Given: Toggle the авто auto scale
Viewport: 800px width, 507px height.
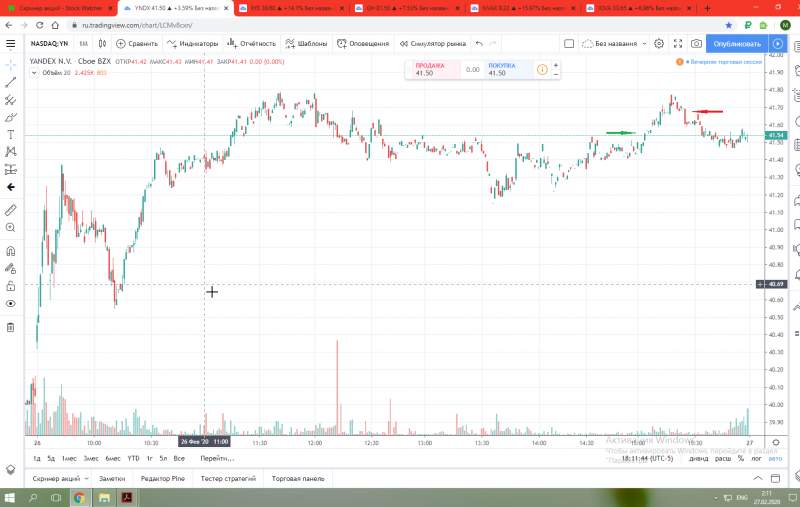Looking at the screenshot, I should [775, 458].
